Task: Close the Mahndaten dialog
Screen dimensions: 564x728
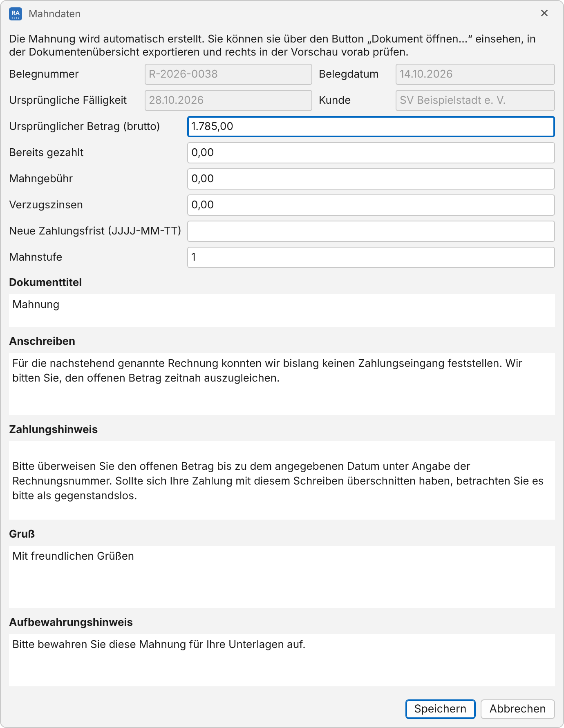Action: coord(544,13)
